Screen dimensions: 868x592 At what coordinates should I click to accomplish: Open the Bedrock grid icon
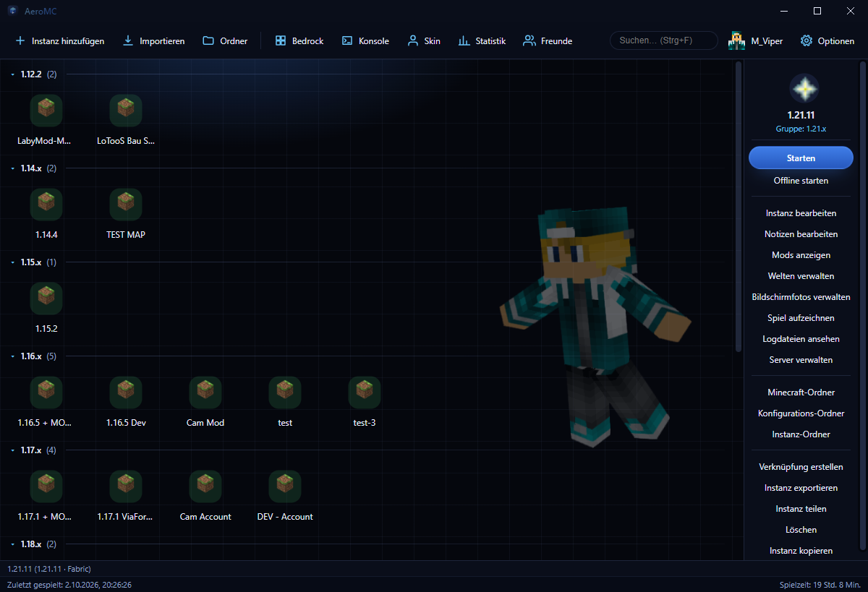coord(281,41)
